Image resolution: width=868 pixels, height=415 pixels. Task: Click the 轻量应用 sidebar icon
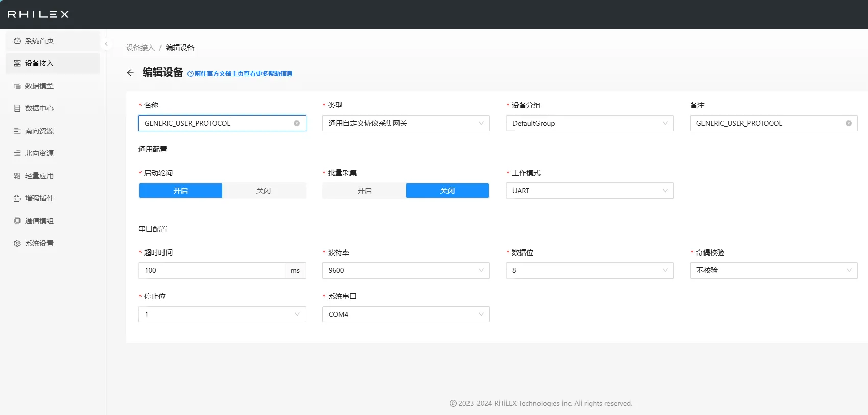[x=17, y=176]
